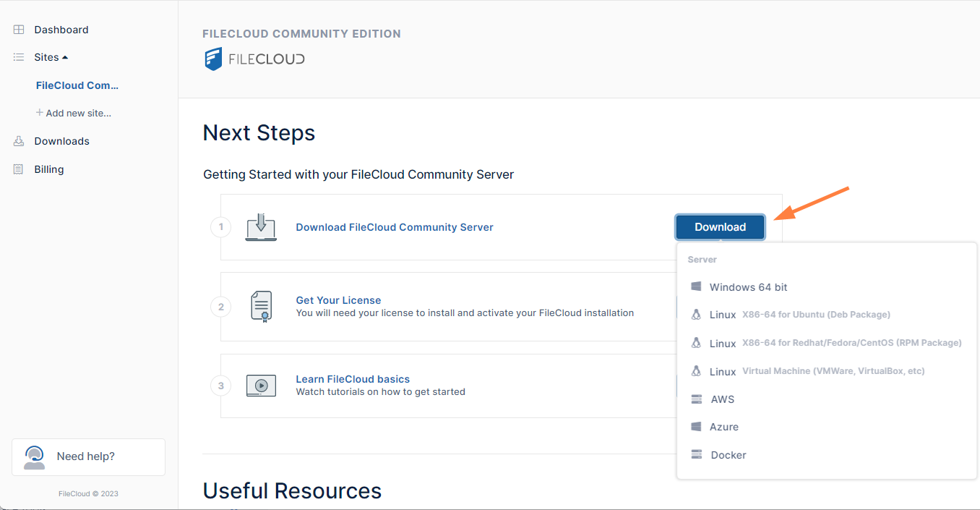This screenshot has width=980, height=510.
Task: Open the Download server options dropdown
Action: tap(720, 226)
